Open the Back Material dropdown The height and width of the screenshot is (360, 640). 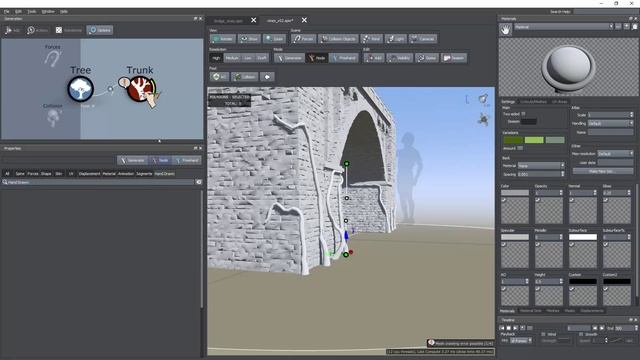[541, 166]
